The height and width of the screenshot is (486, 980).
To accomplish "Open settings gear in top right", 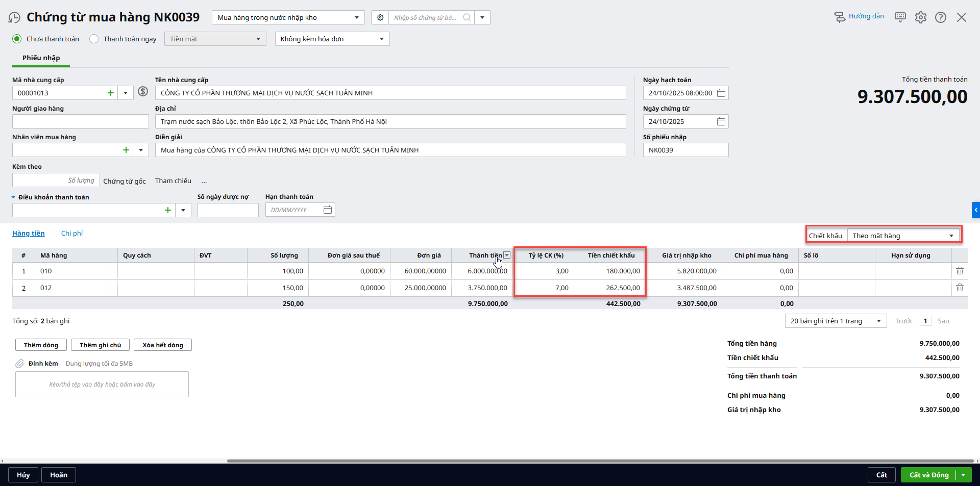I will point(920,17).
